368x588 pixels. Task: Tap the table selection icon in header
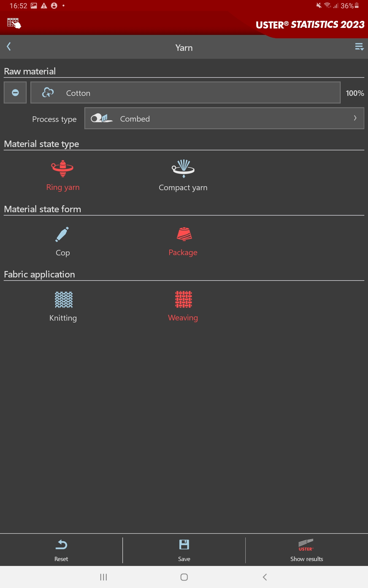[14, 23]
